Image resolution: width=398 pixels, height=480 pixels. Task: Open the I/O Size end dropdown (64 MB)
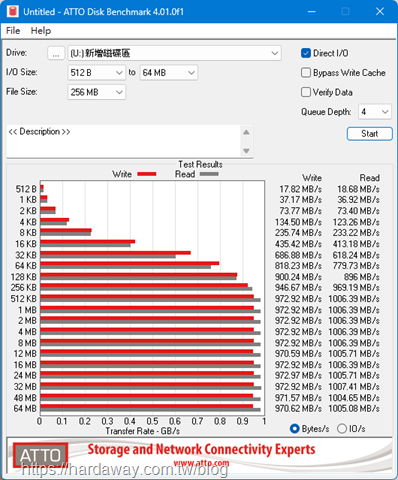tap(168, 73)
